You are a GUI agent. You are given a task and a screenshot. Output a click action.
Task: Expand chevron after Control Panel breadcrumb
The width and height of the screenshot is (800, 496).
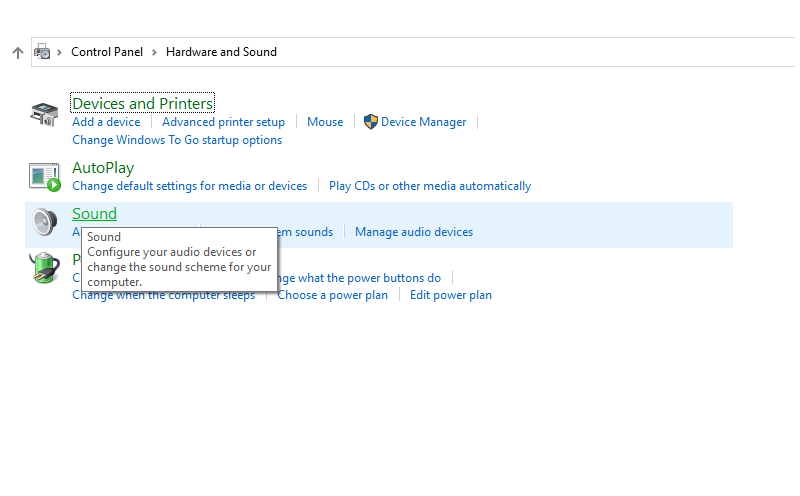pos(154,52)
